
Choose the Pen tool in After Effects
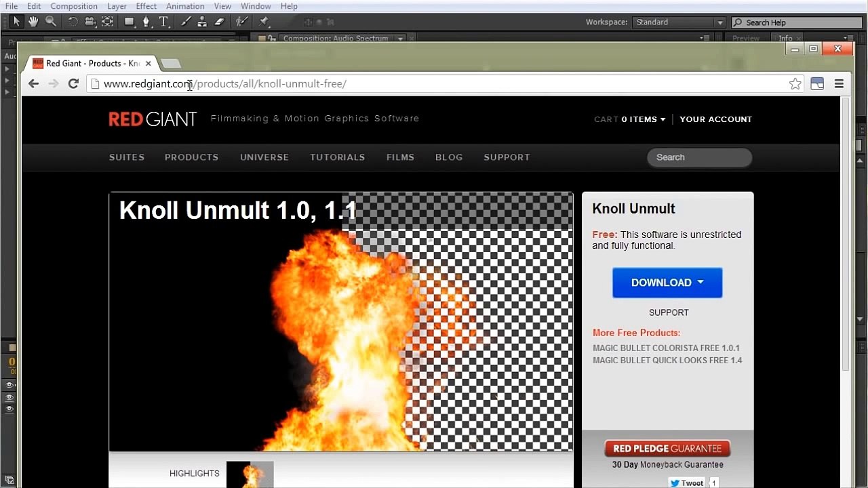click(146, 22)
